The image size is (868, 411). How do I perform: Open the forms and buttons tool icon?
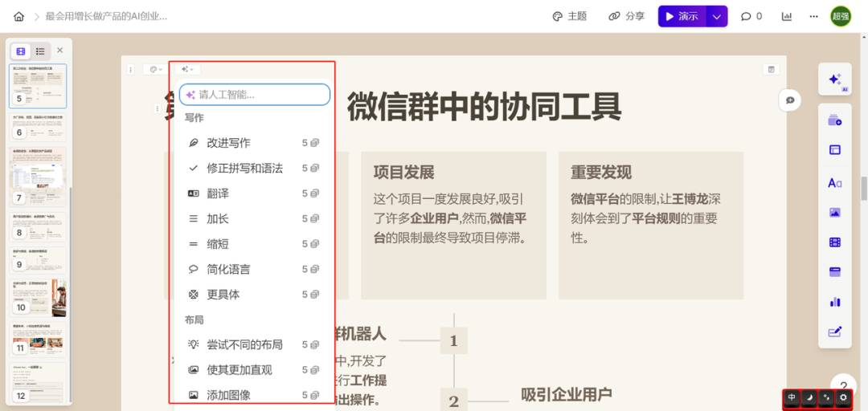(x=834, y=332)
